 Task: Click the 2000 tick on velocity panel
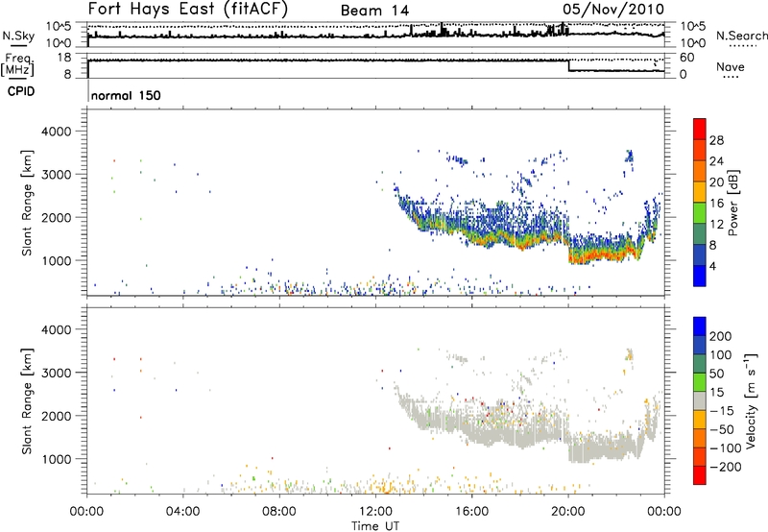(57, 416)
